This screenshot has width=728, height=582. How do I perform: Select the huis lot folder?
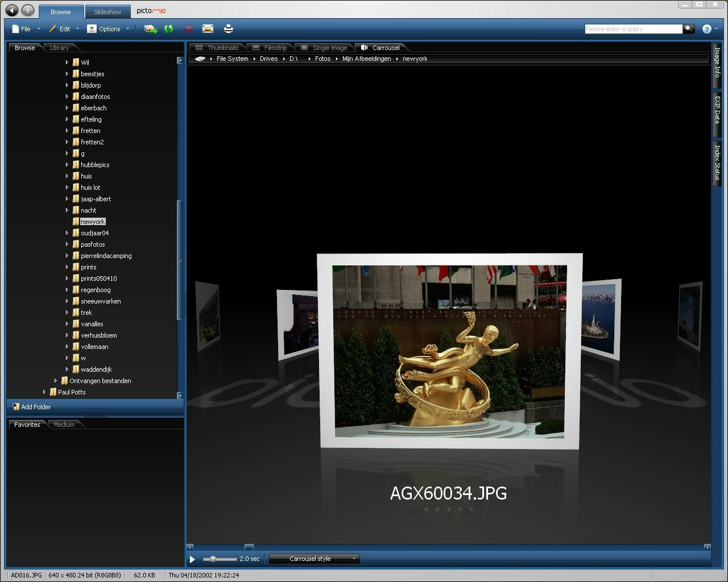(x=90, y=188)
